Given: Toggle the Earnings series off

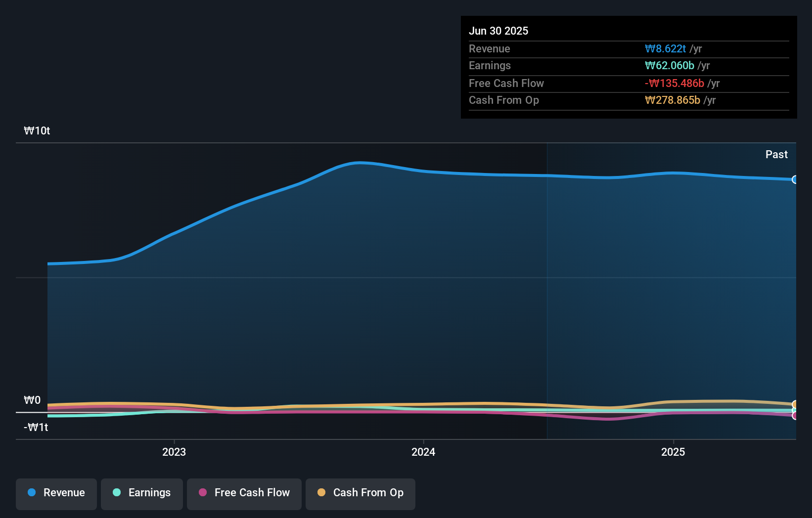Looking at the screenshot, I should point(142,493).
